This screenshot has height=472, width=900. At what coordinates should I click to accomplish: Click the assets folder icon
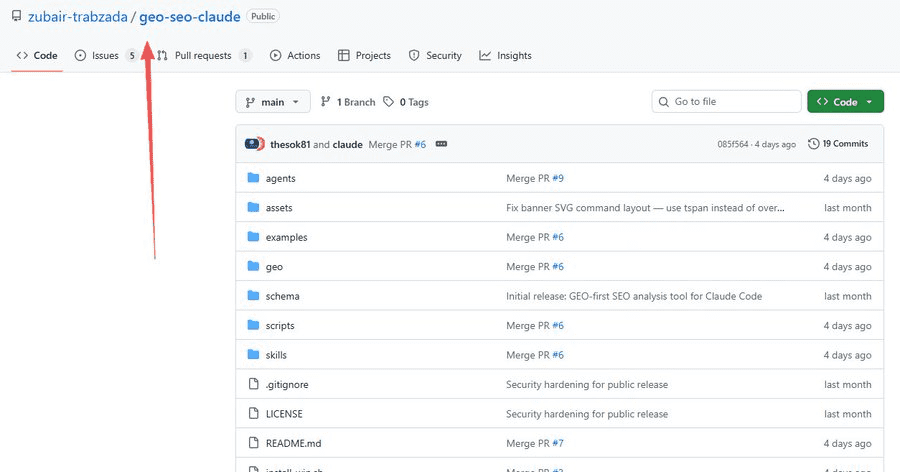click(x=253, y=207)
